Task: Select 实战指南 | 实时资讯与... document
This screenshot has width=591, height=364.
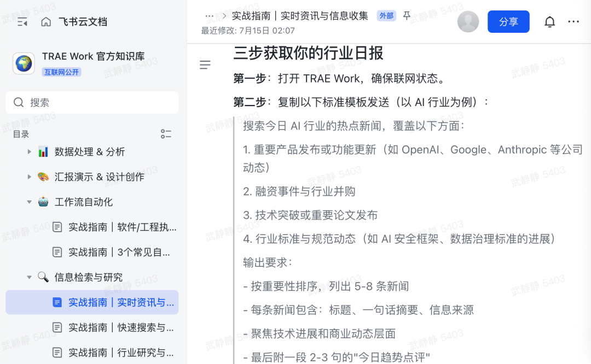Action: (x=92, y=302)
